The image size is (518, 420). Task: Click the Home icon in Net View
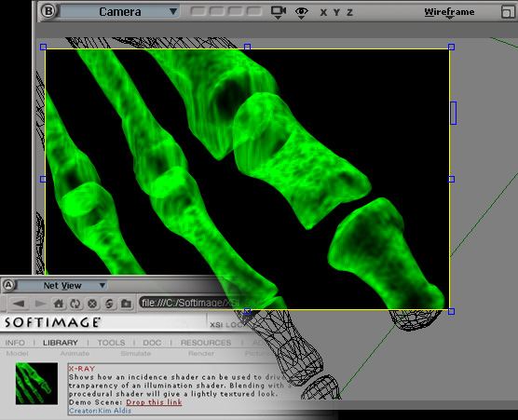(x=59, y=303)
